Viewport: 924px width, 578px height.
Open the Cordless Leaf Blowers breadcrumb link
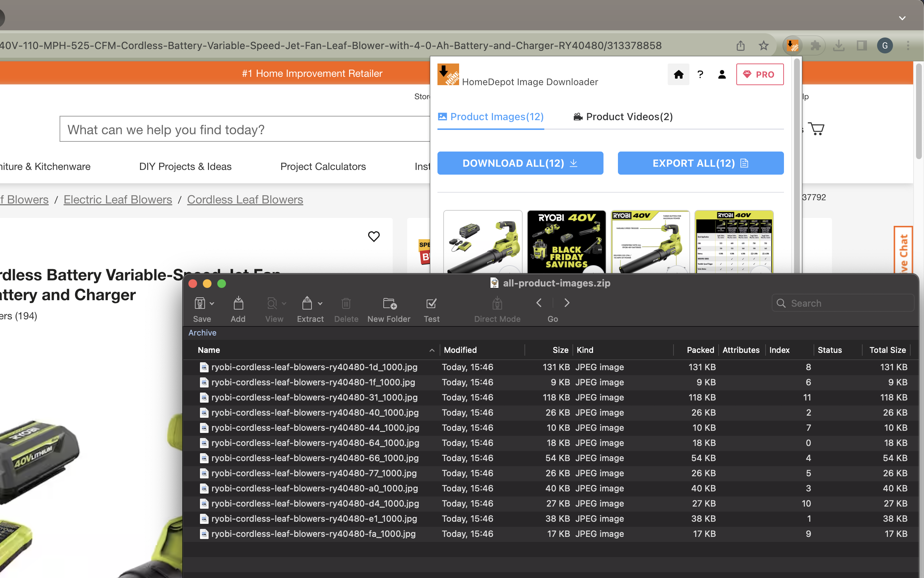pos(245,199)
